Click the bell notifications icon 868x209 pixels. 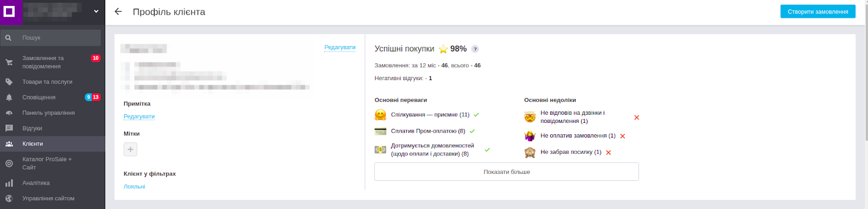pos(9,97)
